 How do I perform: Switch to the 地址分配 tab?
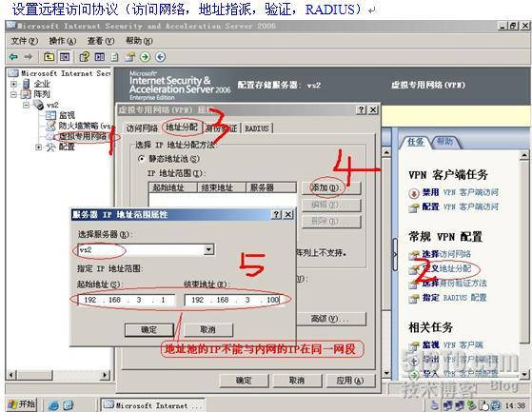(x=182, y=128)
